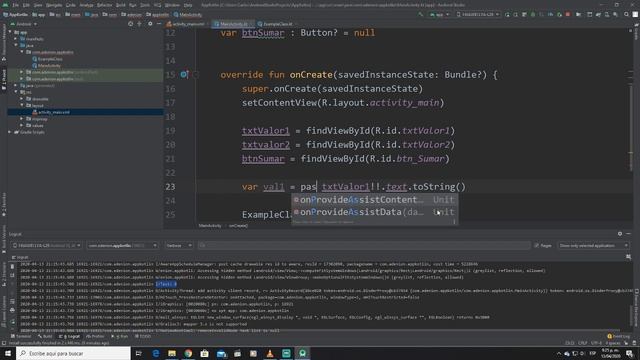Collapse the java folder node
The width and height of the screenshot is (640, 360).
[x=16, y=45]
